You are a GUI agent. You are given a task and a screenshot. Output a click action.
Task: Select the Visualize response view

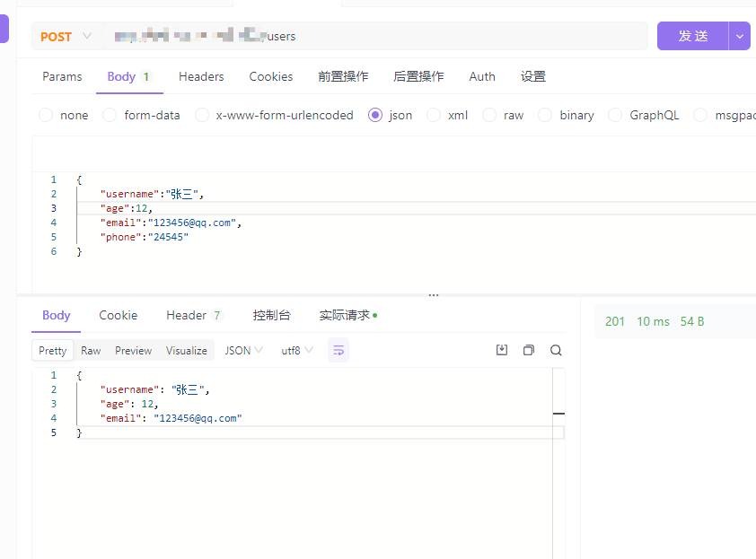click(x=187, y=350)
